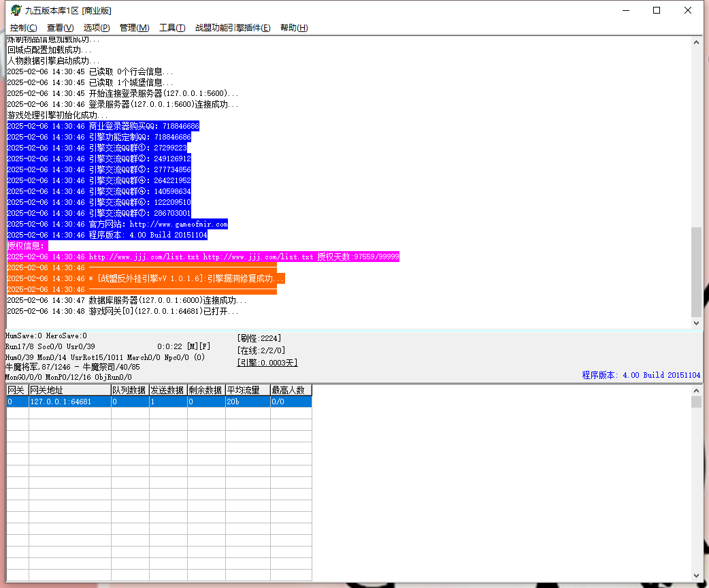Click the 引擎交流QQ群① log line
This screenshot has width=709, height=588.
pyautogui.click(x=97, y=148)
